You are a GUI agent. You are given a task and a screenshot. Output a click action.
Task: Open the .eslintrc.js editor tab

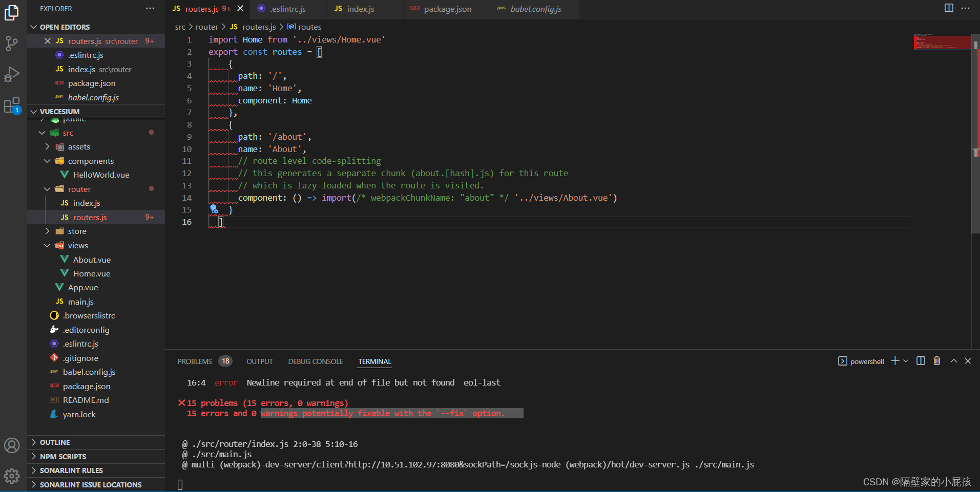coord(287,9)
